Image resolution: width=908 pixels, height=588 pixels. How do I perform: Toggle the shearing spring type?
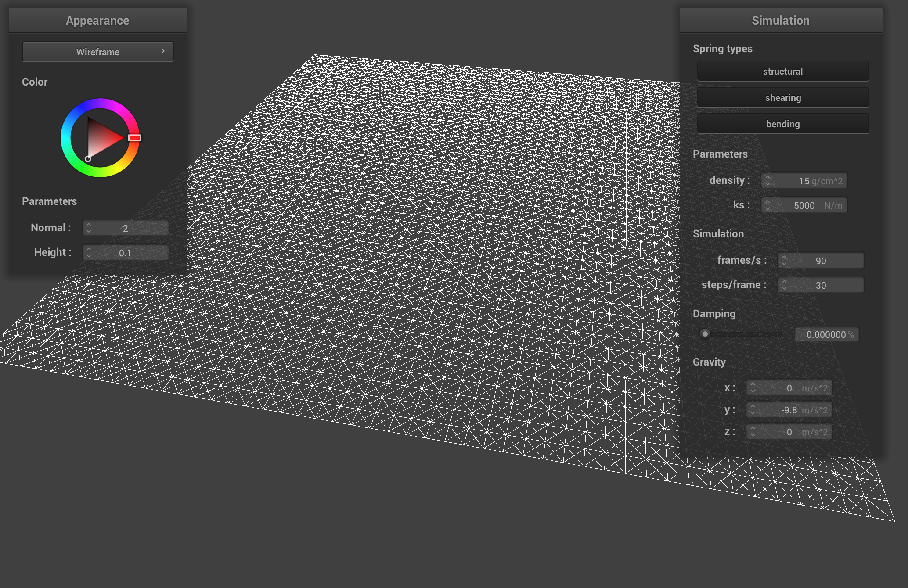(783, 97)
